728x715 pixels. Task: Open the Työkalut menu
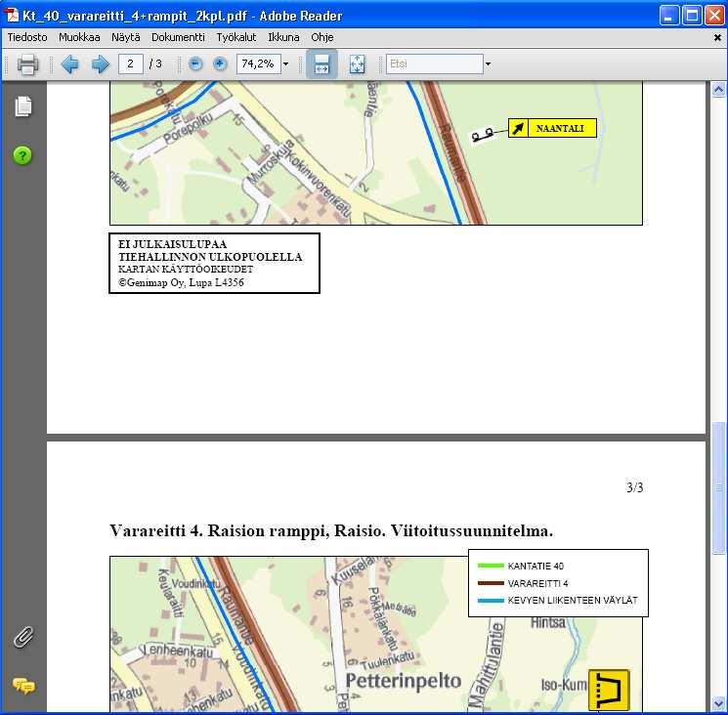pyautogui.click(x=236, y=37)
